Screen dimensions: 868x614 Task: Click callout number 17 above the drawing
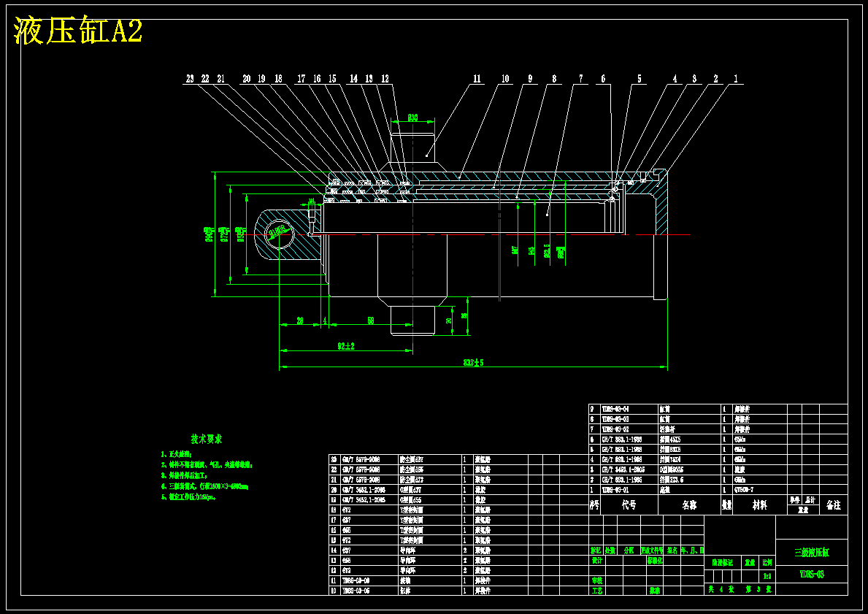coord(302,79)
